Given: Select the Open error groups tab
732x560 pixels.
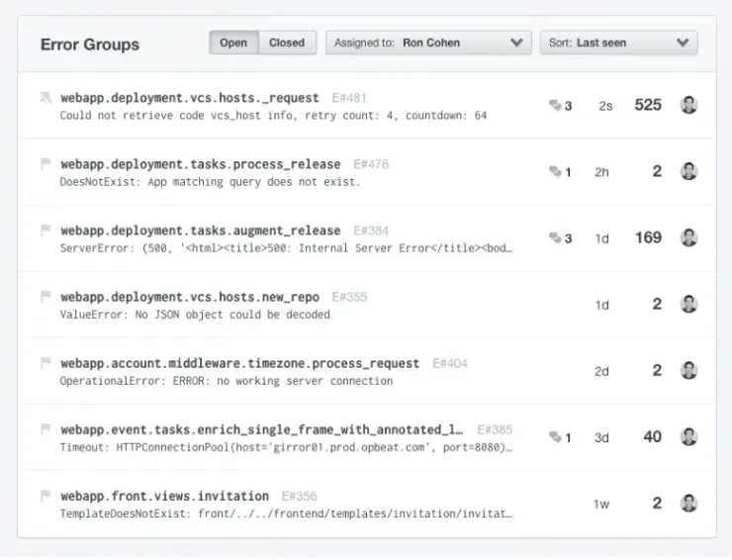Looking at the screenshot, I should [233, 43].
